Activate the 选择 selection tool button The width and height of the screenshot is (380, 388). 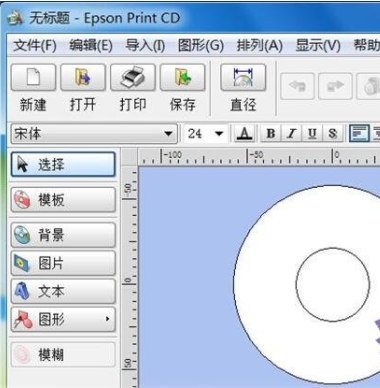tap(63, 164)
